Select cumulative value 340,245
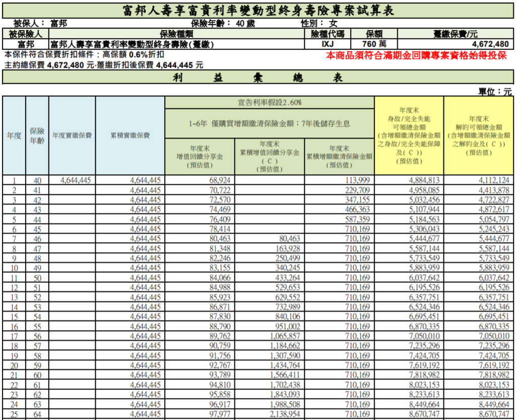The width and height of the screenshot is (516, 420). [288, 268]
